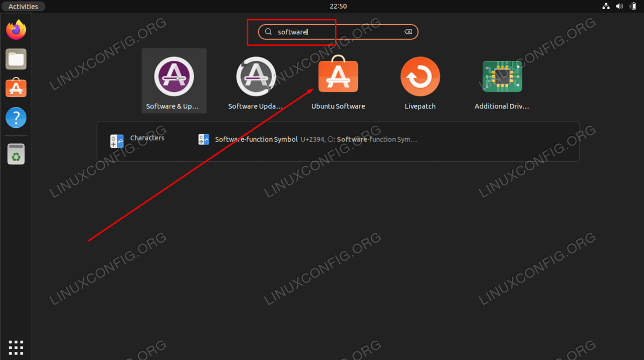Click the Characters label text
Screen dimensions: 644x360
147,138
